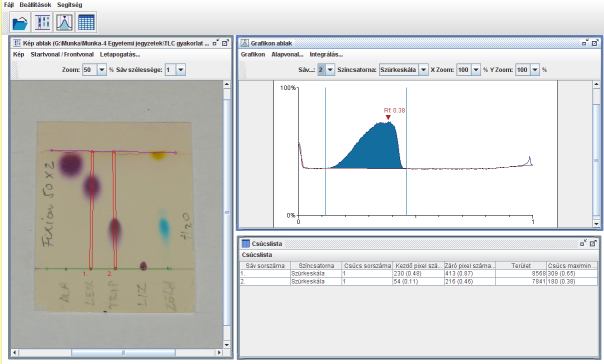Open the Startvonal / Frontvonal menu
The height and width of the screenshot is (364, 604).
coord(62,54)
